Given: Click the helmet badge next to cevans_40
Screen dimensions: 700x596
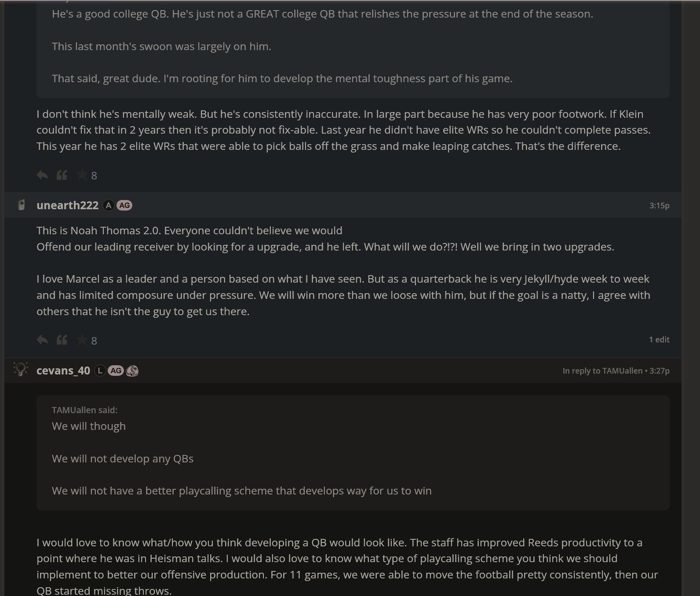Looking at the screenshot, I should (132, 371).
